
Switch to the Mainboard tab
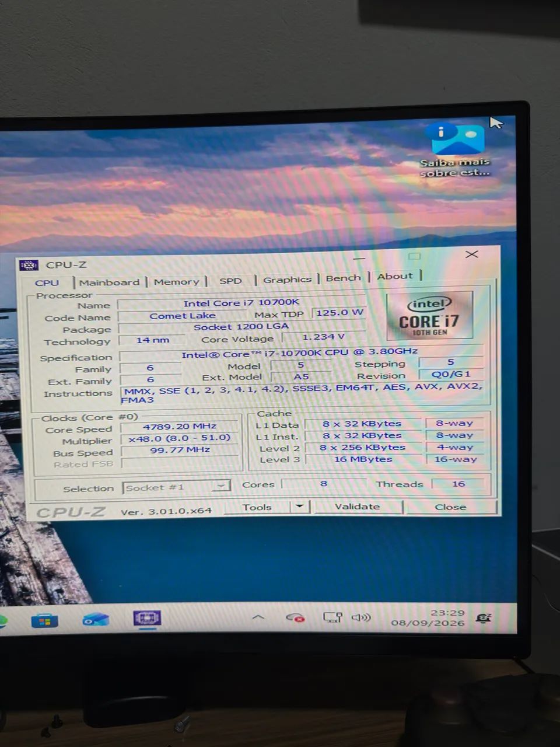click(109, 282)
